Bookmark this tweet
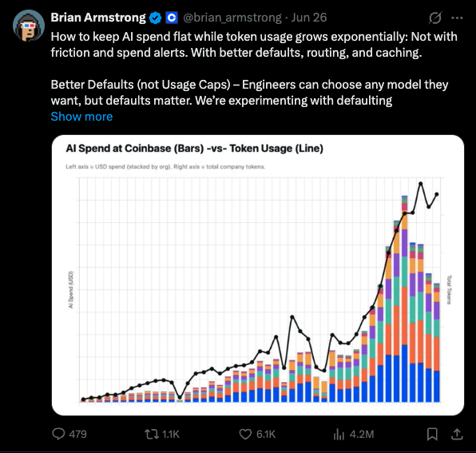The height and width of the screenshot is (453, 476). coord(432,434)
